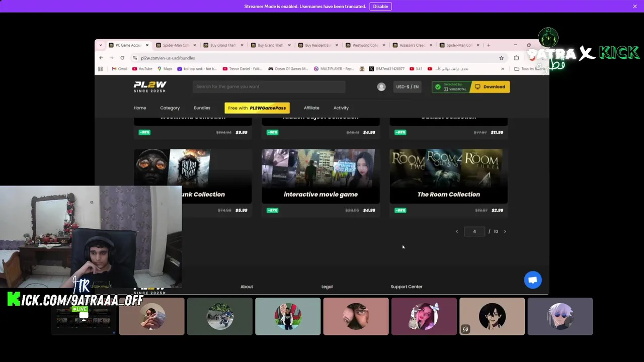644x362 pixels.
Task: Click the browser forward arrow
Action: (x=112, y=58)
